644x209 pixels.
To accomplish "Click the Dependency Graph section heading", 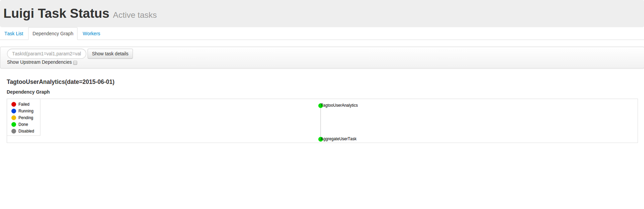I will (x=28, y=92).
